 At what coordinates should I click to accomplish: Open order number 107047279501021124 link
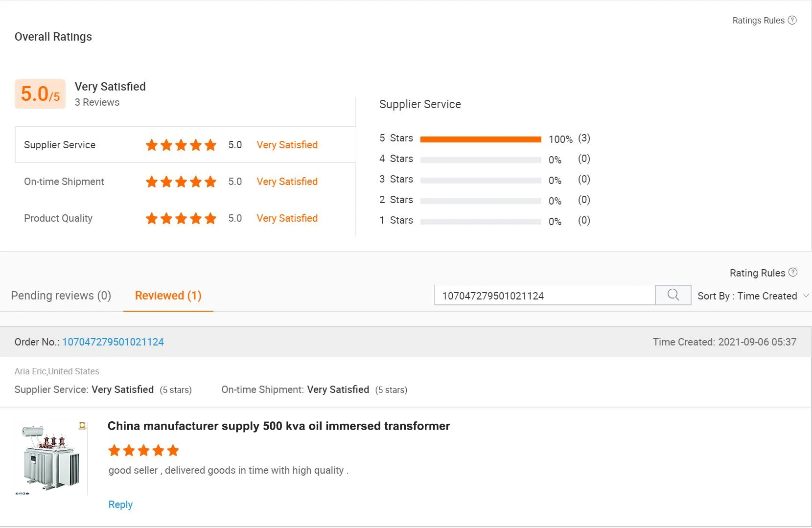[x=113, y=342]
